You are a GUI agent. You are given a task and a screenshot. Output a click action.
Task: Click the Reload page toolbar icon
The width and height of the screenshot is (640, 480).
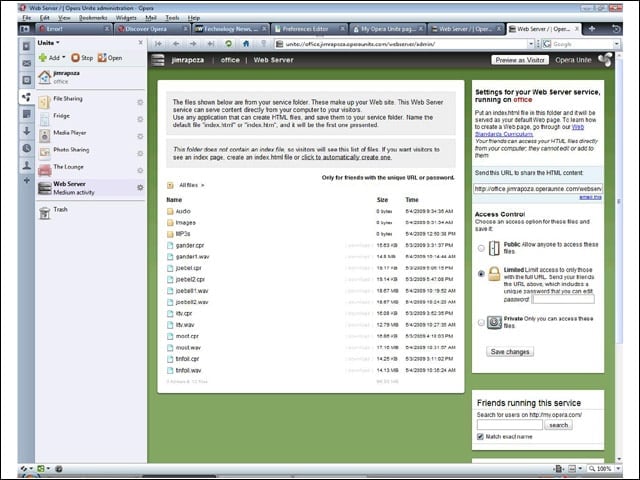229,44
